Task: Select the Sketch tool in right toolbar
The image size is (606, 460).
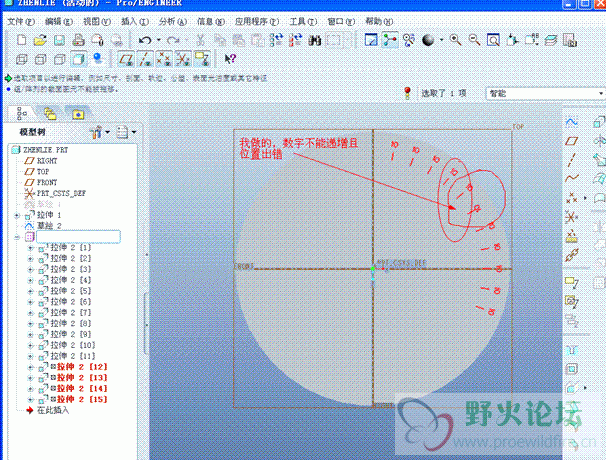Action: pyautogui.click(x=572, y=122)
